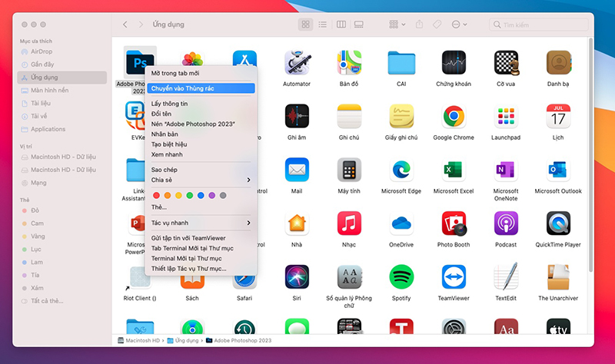Image resolution: width=615 pixels, height=364 pixels.
Task: Open the Danh bạ contacts app
Action: pos(559,63)
